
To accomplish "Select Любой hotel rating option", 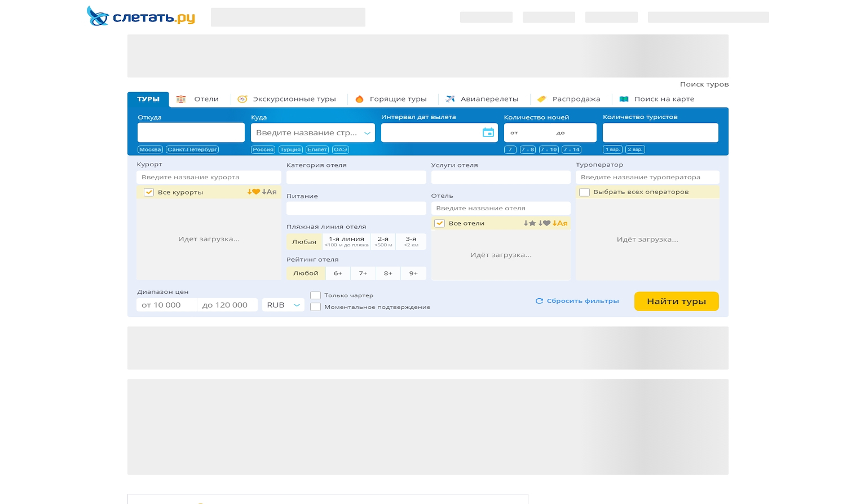I will [306, 273].
